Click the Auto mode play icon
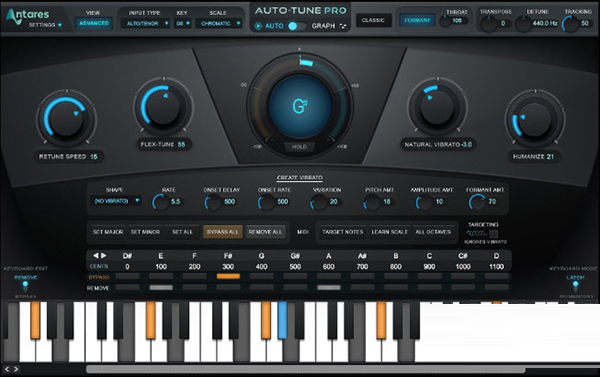The width and height of the screenshot is (600, 377). click(258, 26)
